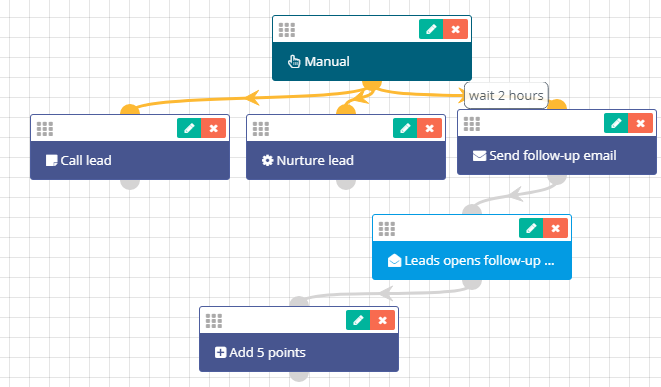Click the Manual node's grid handle
Screen dimensions: 661x387
tap(287, 30)
